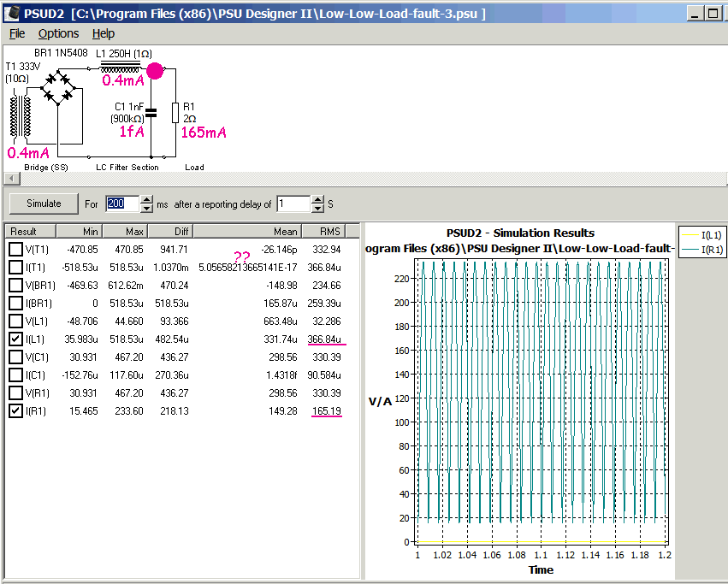Click the simulation duration field showing 200

click(x=122, y=204)
